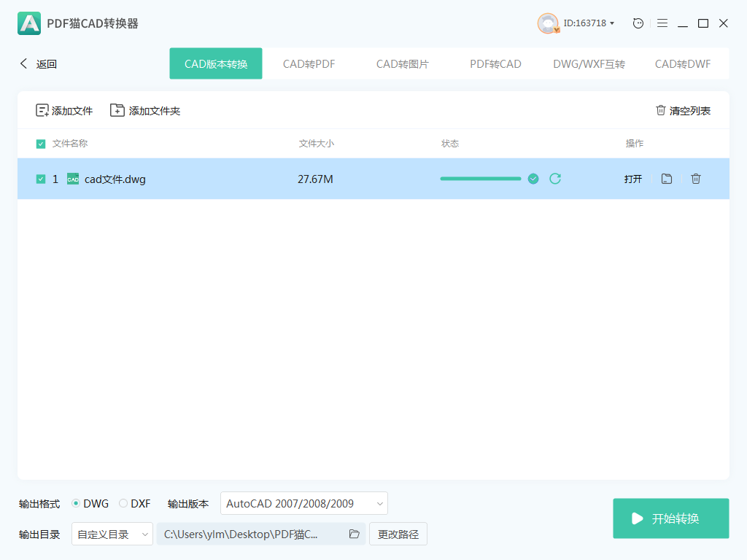Delete cad文件.dwg via its trash icon
747x560 pixels.
pos(696,179)
